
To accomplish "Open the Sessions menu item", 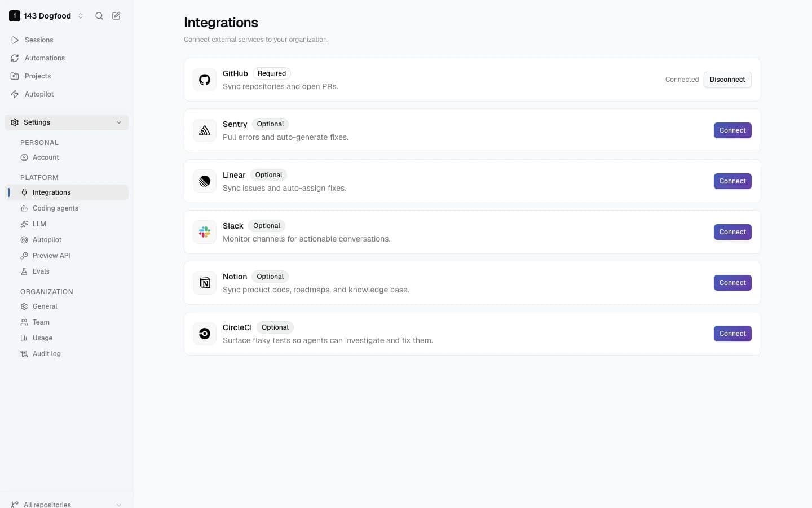I will point(67,40).
